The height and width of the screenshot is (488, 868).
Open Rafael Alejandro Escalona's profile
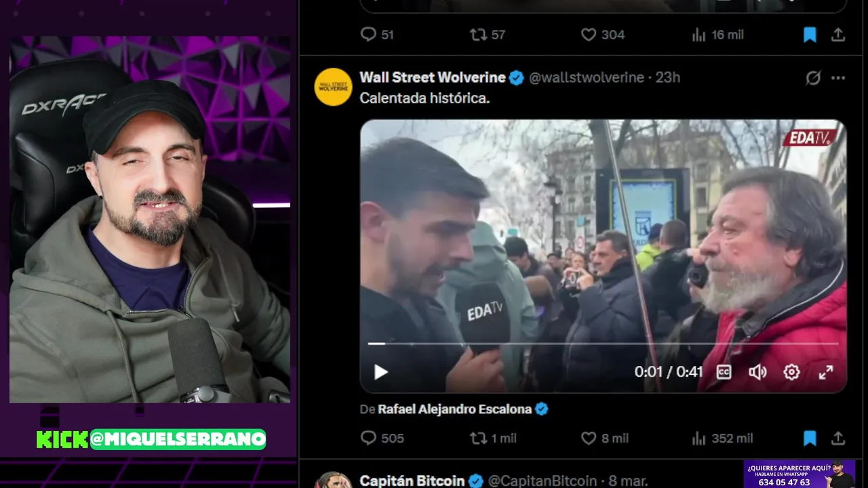455,409
